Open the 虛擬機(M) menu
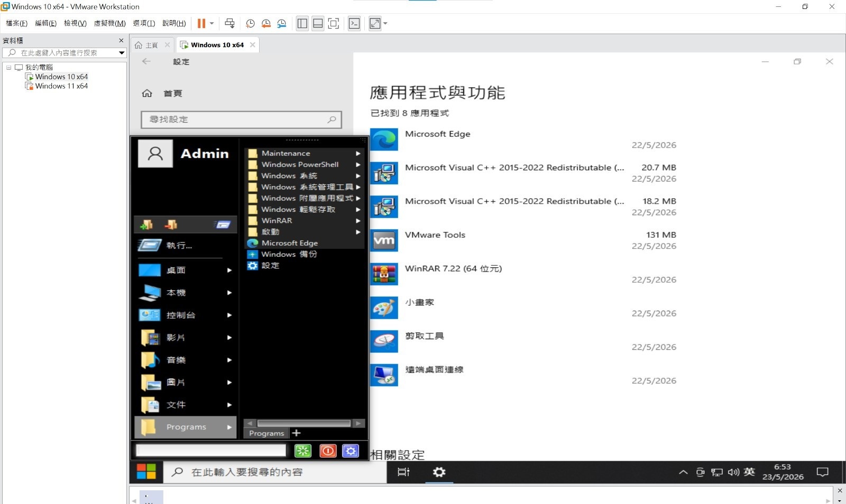 click(109, 23)
